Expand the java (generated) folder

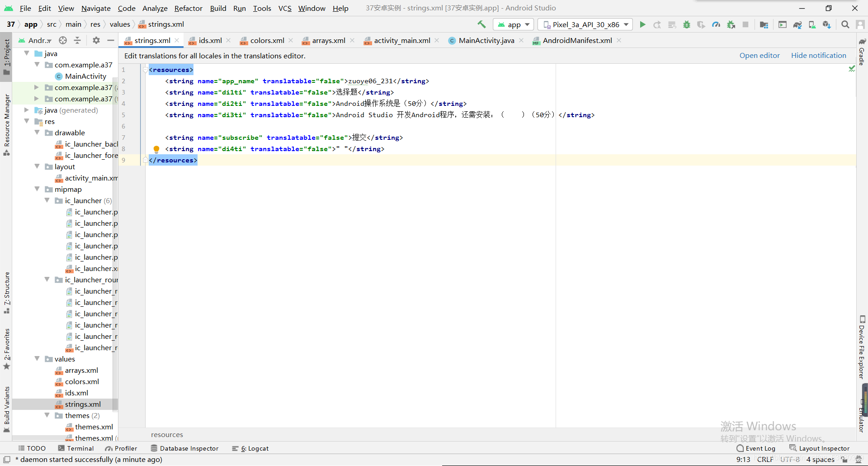point(27,110)
